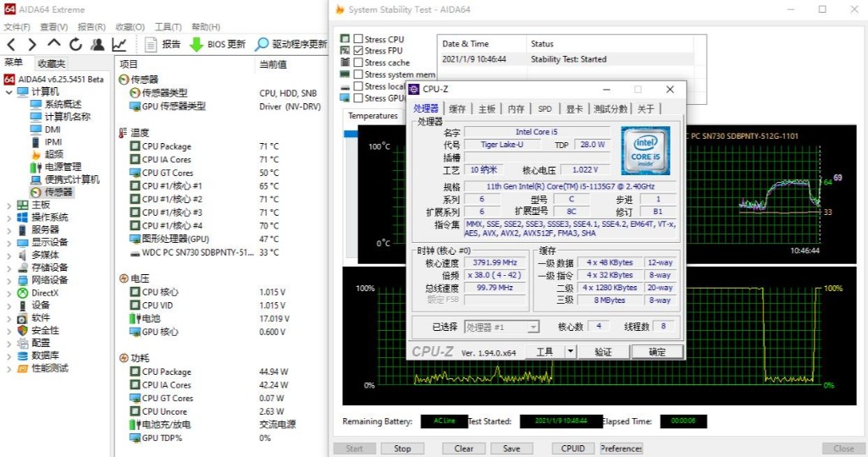Click the up arrow toolbar icon
This screenshot has width=868, height=457.
coord(54,45)
